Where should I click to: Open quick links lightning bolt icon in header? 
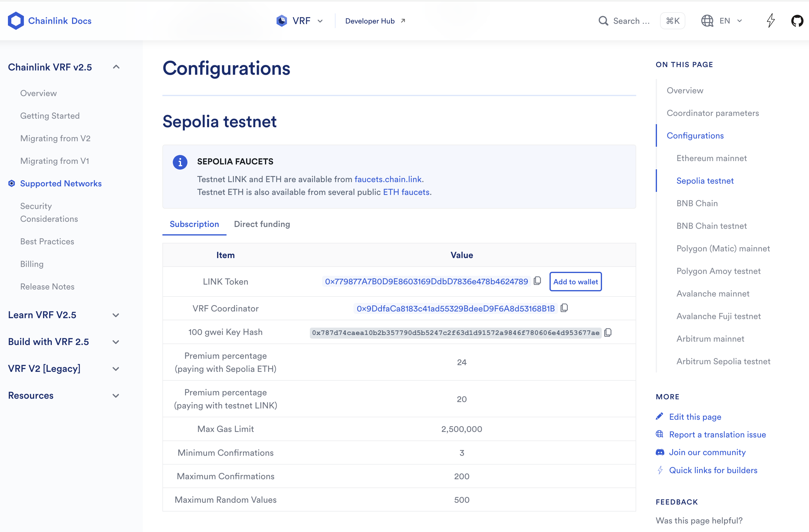[x=771, y=21]
